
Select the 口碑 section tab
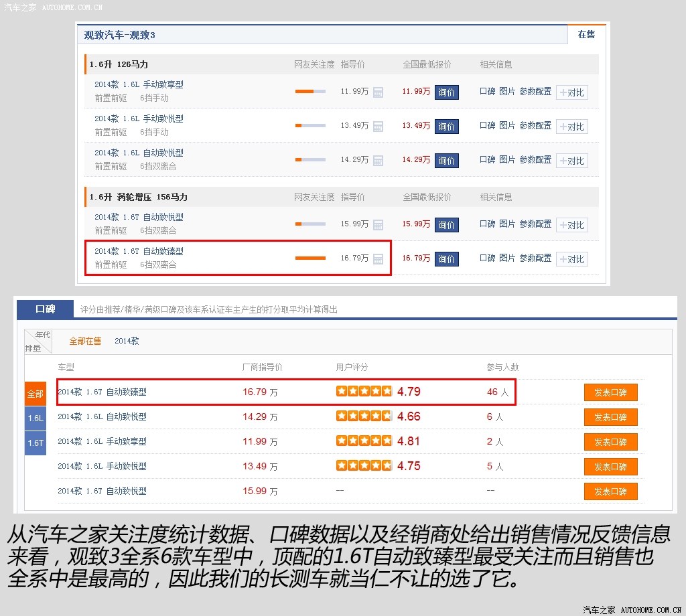45,309
